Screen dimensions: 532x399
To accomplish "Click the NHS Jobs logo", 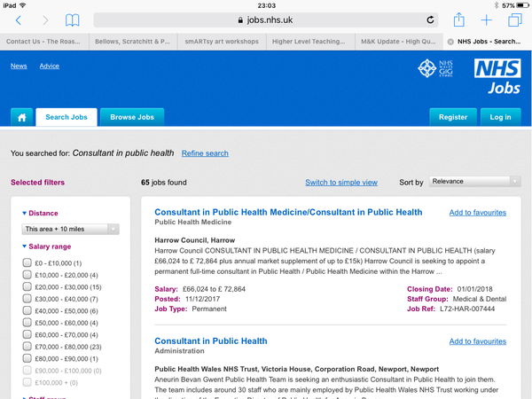I will 497,76.
